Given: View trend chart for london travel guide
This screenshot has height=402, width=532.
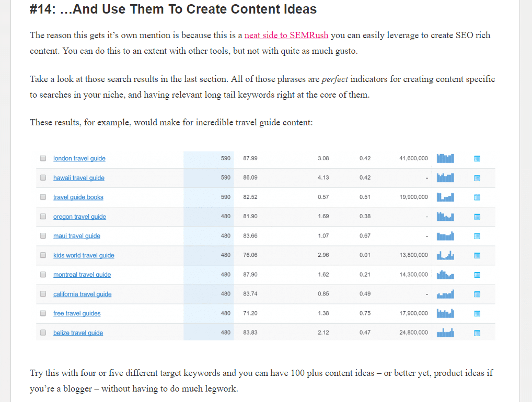Looking at the screenshot, I should point(445,158).
